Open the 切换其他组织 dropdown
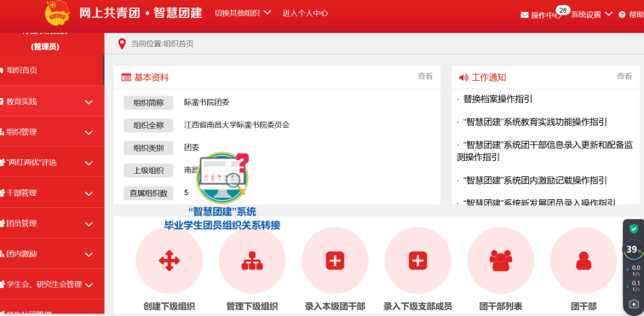 coord(243,13)
